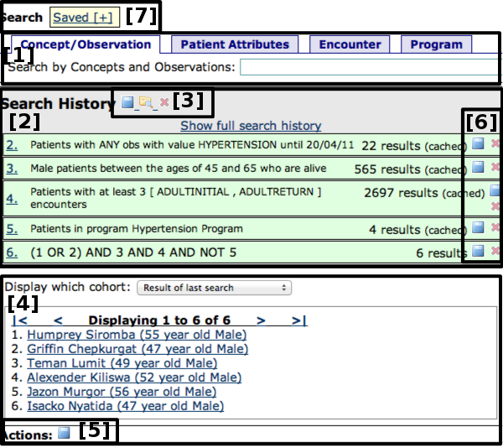Screen dimensions: 503x448
Task: Open the Encounter tab
Action: coord(350,44)
